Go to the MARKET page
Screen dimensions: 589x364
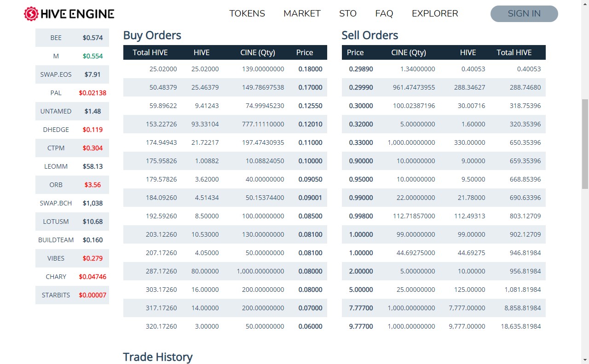302,14
